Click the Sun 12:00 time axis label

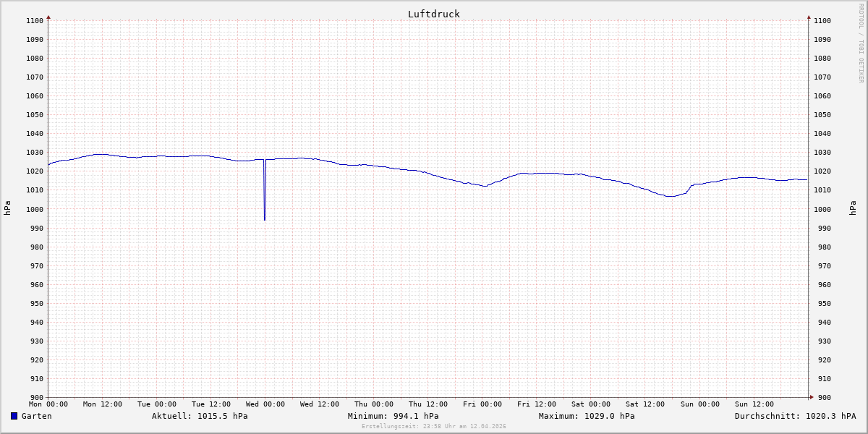[x=754, y=404]
